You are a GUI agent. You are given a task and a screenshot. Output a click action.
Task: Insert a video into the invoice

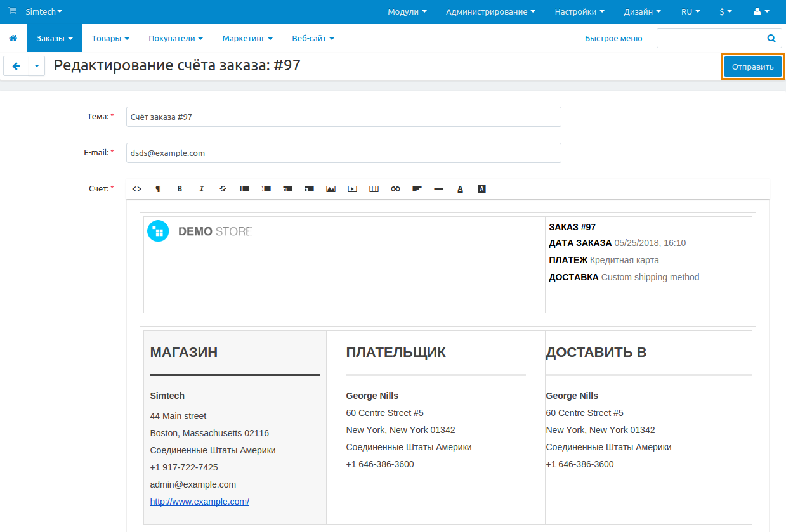click(352, 189)
